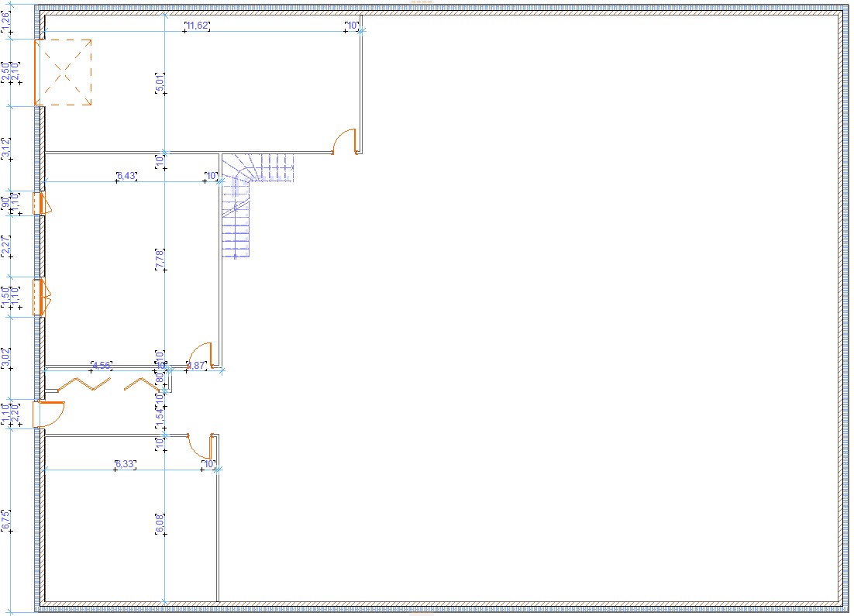Select the 6,33 dimension label
This screenshot has height=616, width=854.
(126, 464)
